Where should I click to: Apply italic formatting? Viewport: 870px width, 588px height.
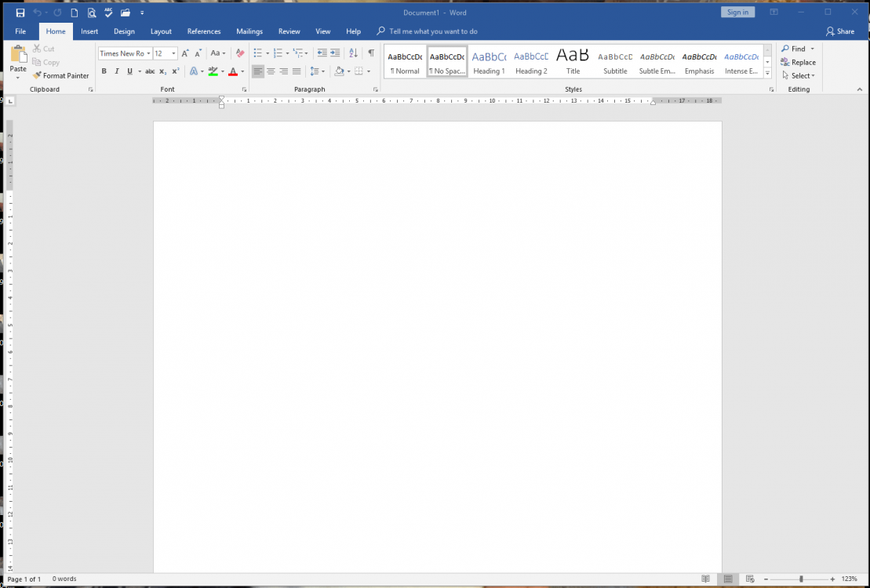pyautogui.click(x=116, y=71)
